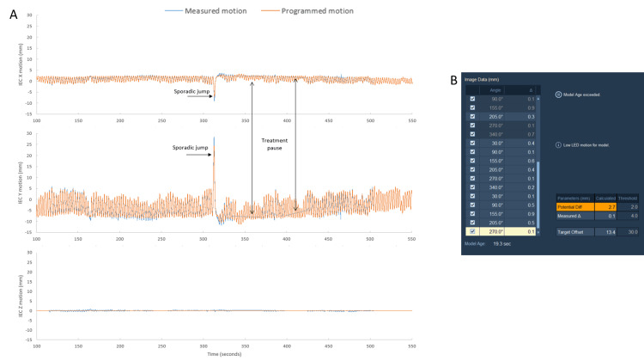Toggle the checkbox for the 205.0° row with 0.3
This screenshot has width=644, height=361.
click(472, 116)
